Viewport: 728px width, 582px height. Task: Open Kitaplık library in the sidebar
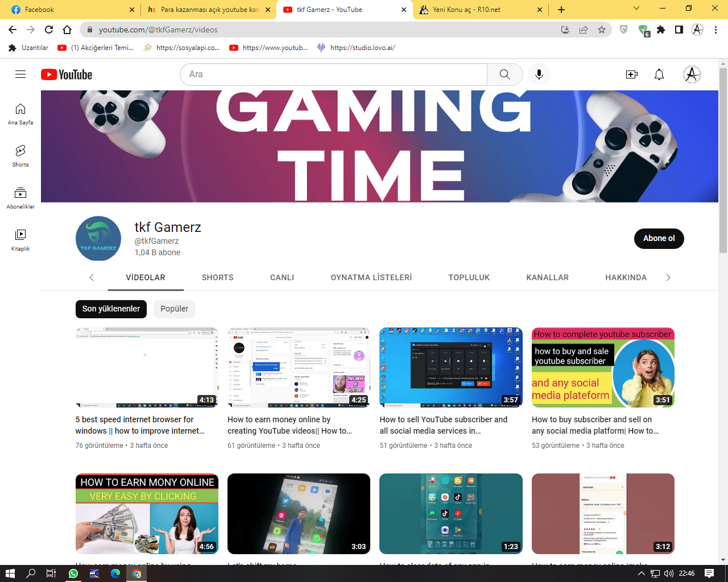coord(20,240)
